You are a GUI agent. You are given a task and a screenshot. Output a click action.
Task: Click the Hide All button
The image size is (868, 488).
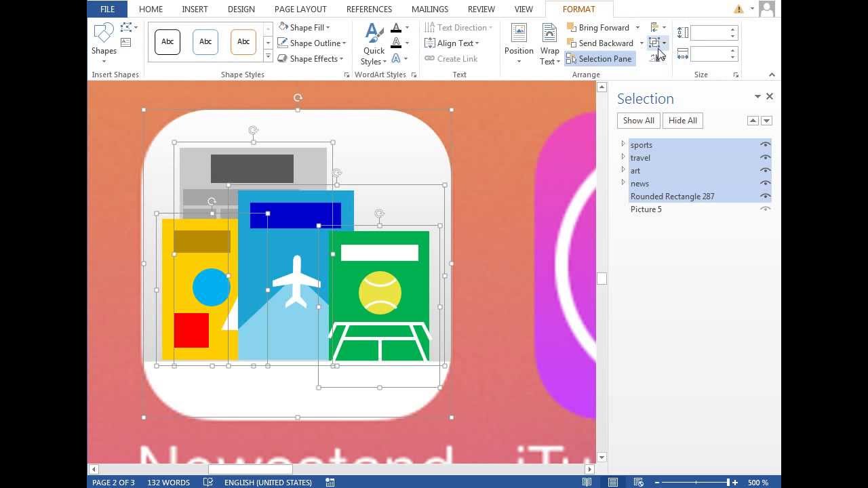(x=682, y=120)
